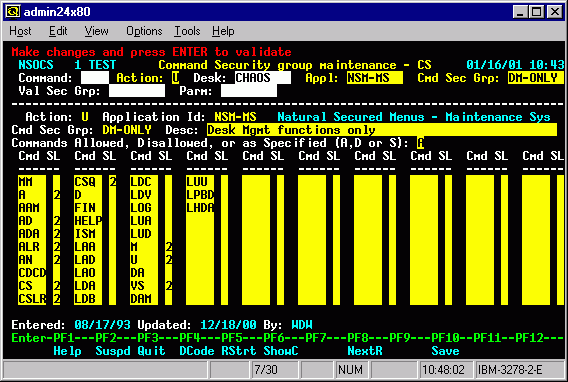This screenshot has width=568, height=382.
Task: Close the admin24x80 window
Action: coord(555,12)
